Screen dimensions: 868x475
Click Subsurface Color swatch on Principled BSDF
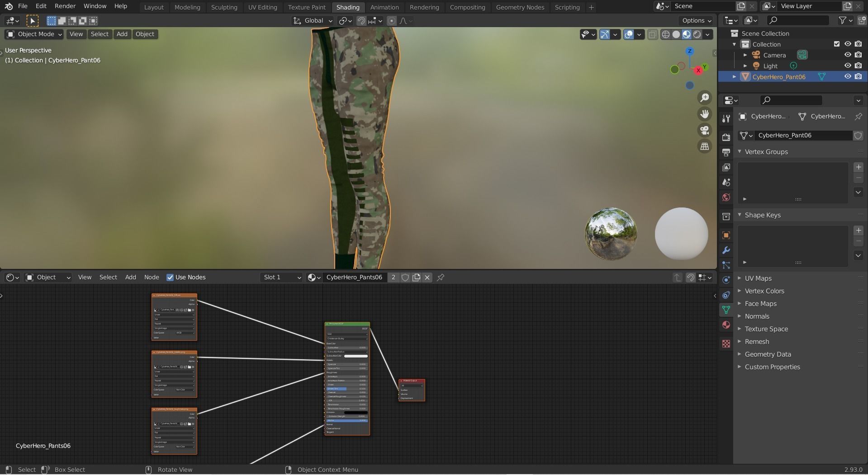point(356,356)
